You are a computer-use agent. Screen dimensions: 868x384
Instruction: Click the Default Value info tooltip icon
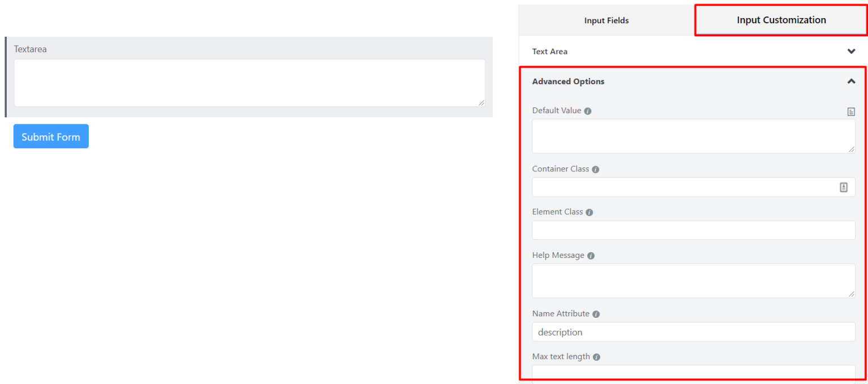587,110
